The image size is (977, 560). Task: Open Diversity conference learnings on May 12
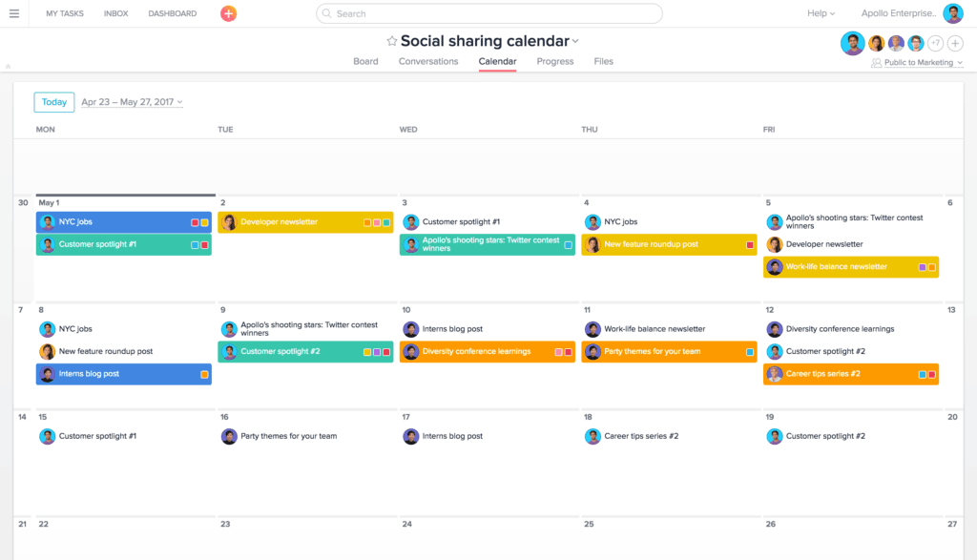(851, 329)
